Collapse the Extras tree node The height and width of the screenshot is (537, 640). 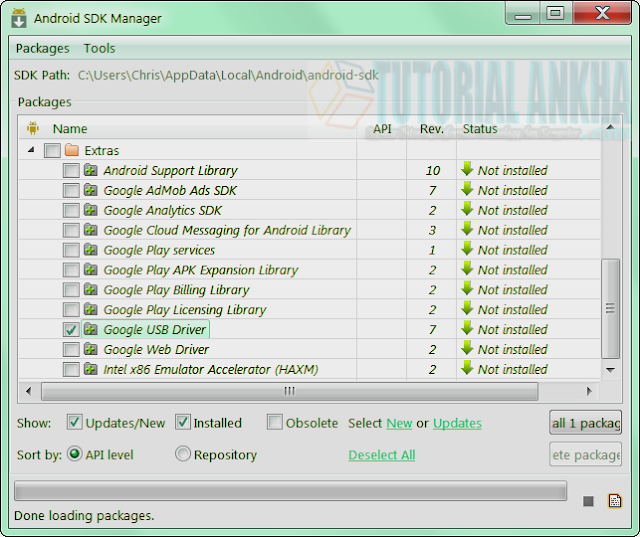click(31, 150)
